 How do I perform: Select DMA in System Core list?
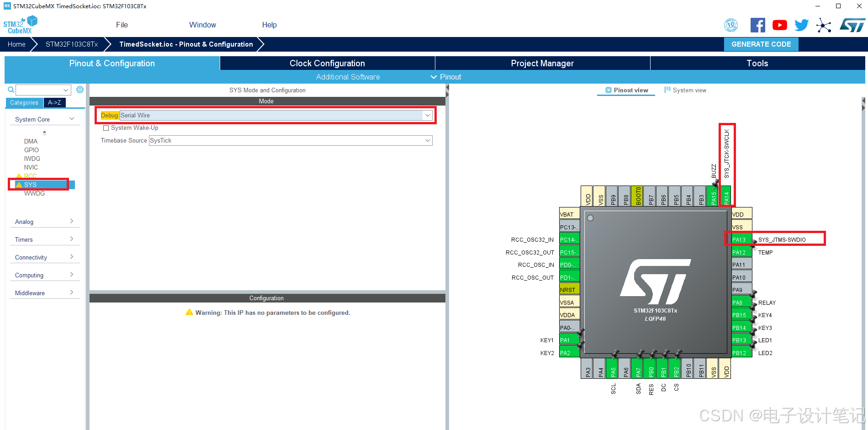pos(31,141)
